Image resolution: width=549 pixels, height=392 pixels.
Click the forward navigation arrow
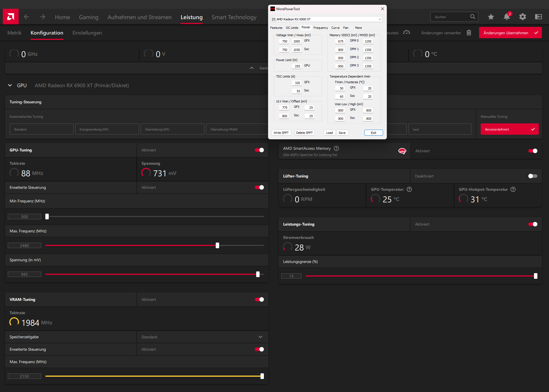(x=42, y=17)
